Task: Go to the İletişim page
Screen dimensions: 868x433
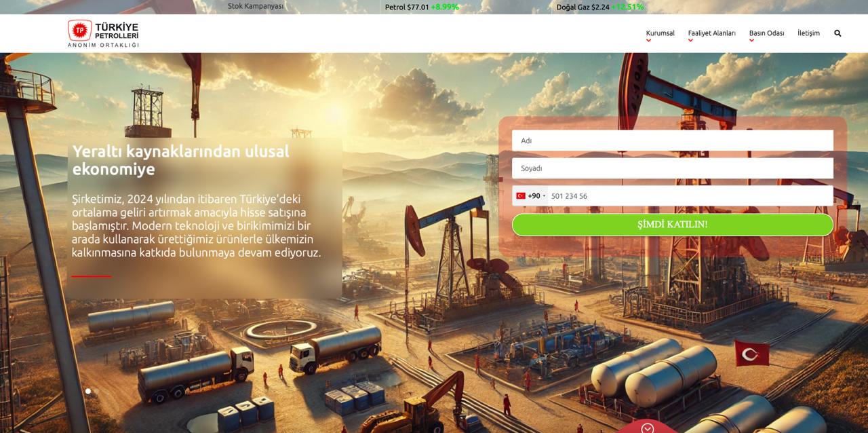Action: point(808,33)
